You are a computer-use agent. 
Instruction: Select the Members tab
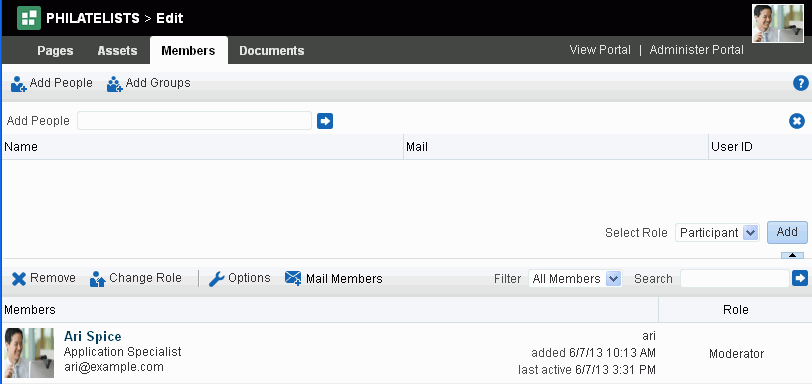click(188, 51)
